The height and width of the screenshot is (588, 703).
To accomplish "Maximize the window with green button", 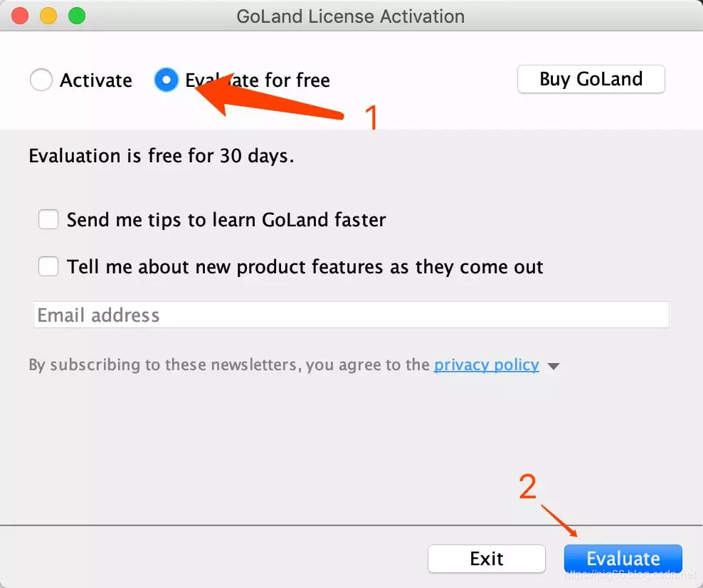I will click(x=77, y=16).
